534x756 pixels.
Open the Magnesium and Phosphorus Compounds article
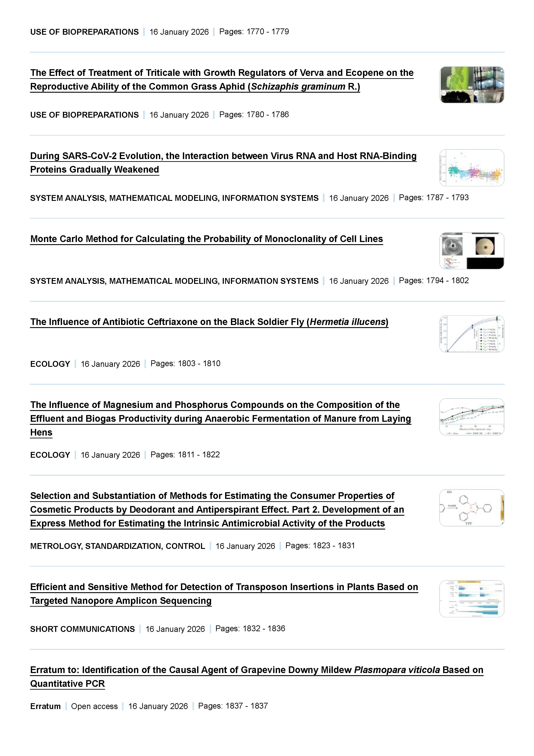click(215, 405)
